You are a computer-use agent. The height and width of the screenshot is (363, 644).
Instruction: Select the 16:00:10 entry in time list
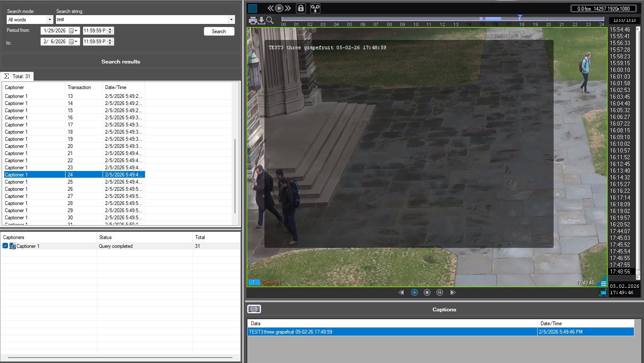(x=620, y=70)
